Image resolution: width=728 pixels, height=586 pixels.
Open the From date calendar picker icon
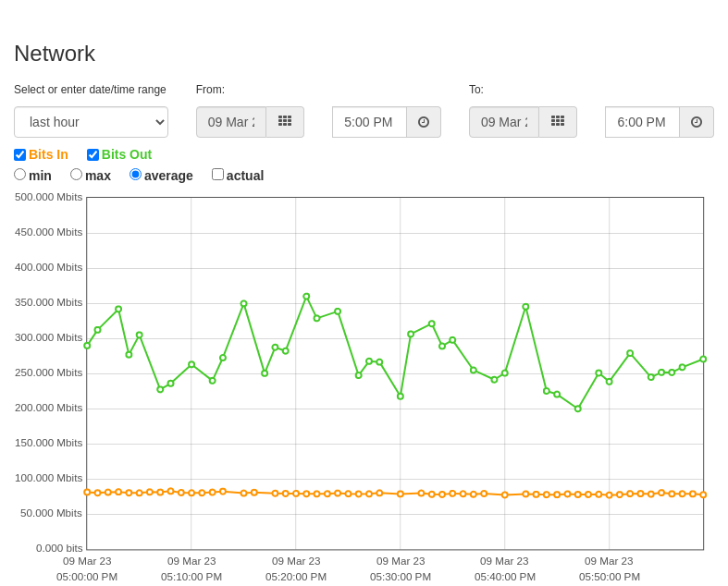coord(285,122)
